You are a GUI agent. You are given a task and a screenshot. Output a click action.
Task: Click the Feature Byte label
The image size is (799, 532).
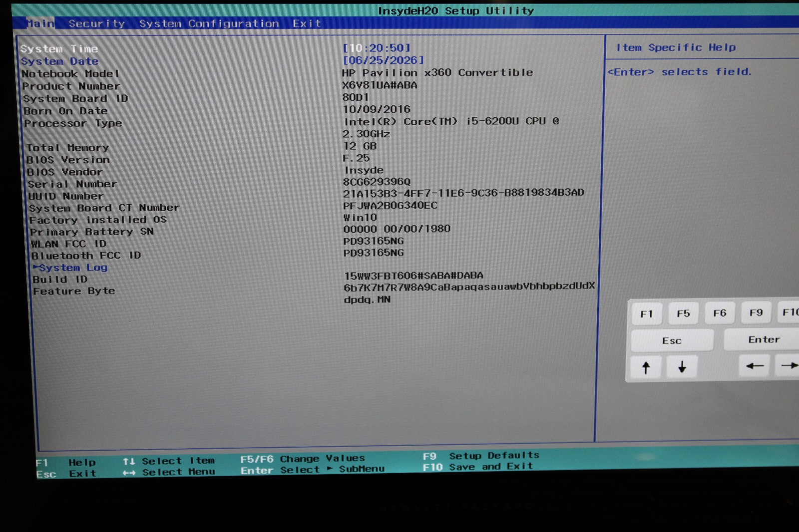[x=74, y=291]
